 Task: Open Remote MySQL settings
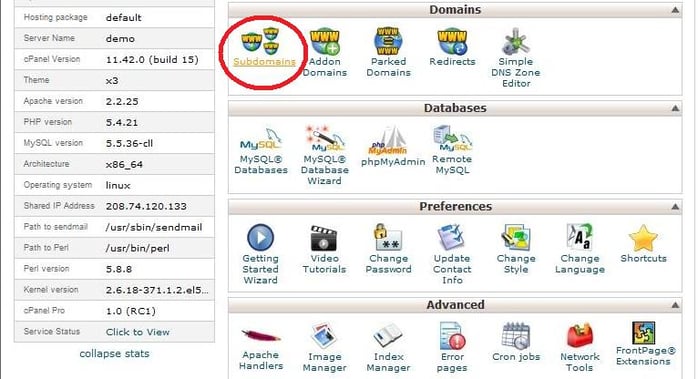[x=452, y=139]
